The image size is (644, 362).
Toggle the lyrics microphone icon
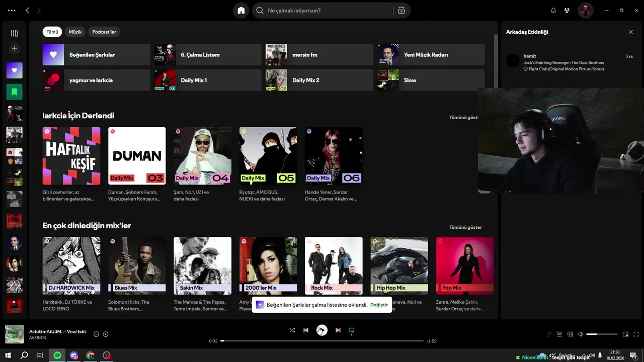549,334
